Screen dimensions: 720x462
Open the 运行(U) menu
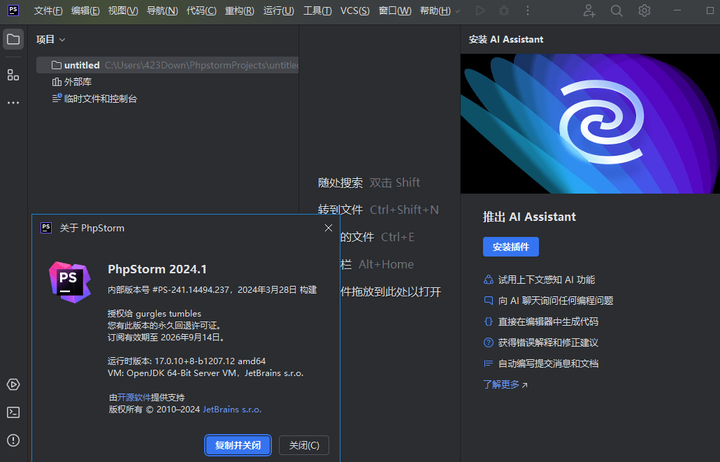tap(279, 11)
